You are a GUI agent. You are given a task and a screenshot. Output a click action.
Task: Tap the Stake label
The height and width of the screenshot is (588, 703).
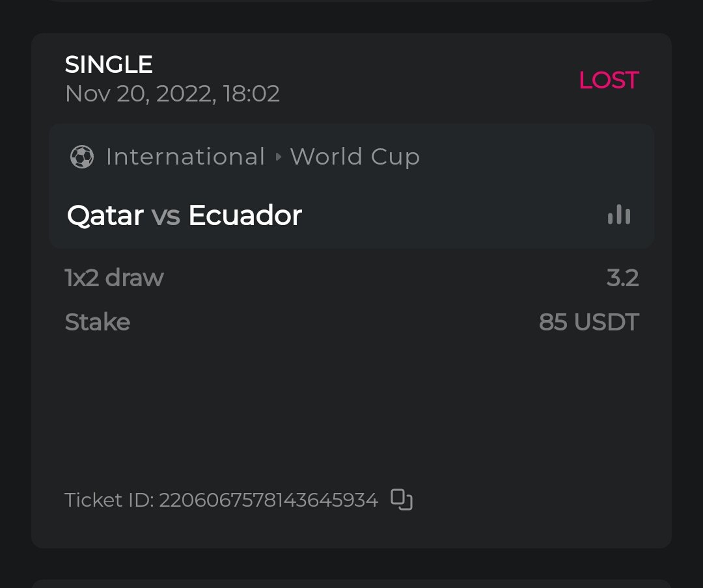pyautogui.click(x=98, y=322)
